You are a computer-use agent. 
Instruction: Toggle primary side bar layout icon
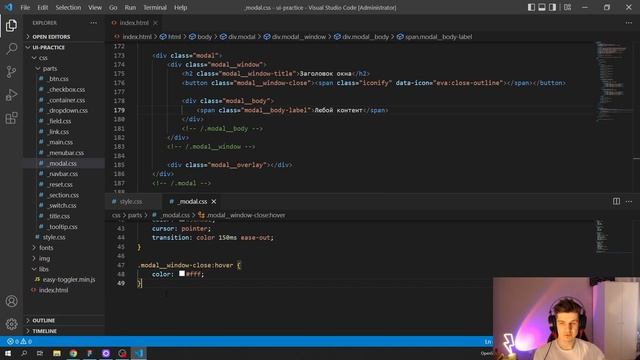[531, 7]
